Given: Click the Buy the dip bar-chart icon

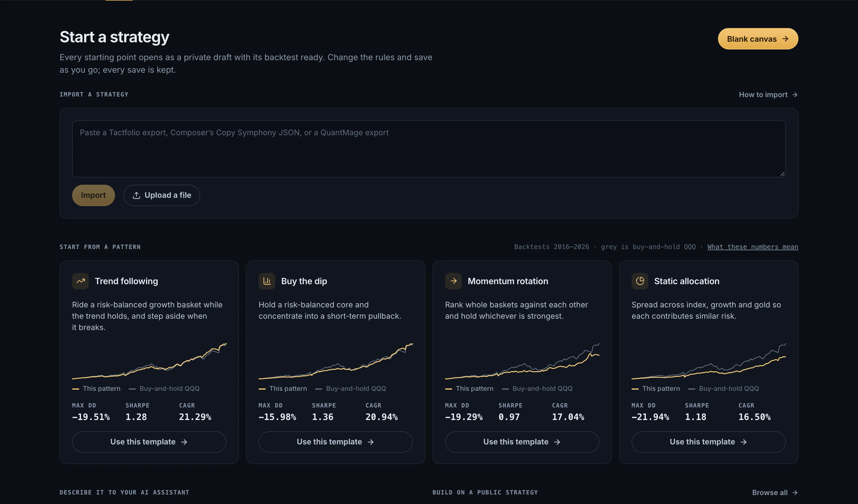Looking at the screenshot, I should tap(267, 281).
